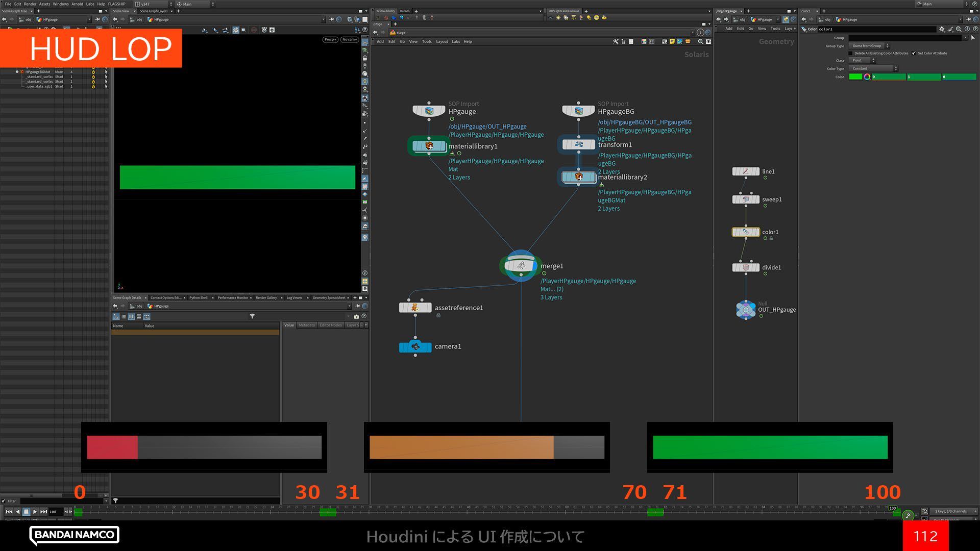Jump to the first frame button
The image size is (980, 551).
(x=9, y=511)
